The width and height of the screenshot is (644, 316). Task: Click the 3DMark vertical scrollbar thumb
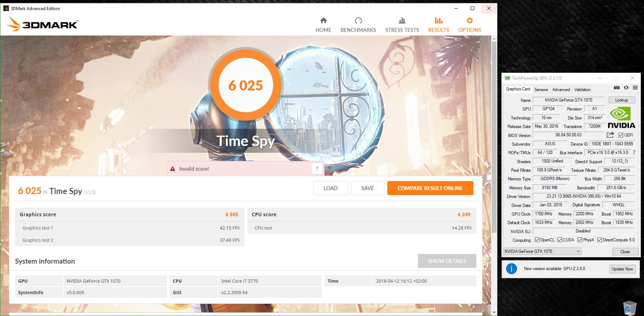pyautogui.click(x=494, y=136)
